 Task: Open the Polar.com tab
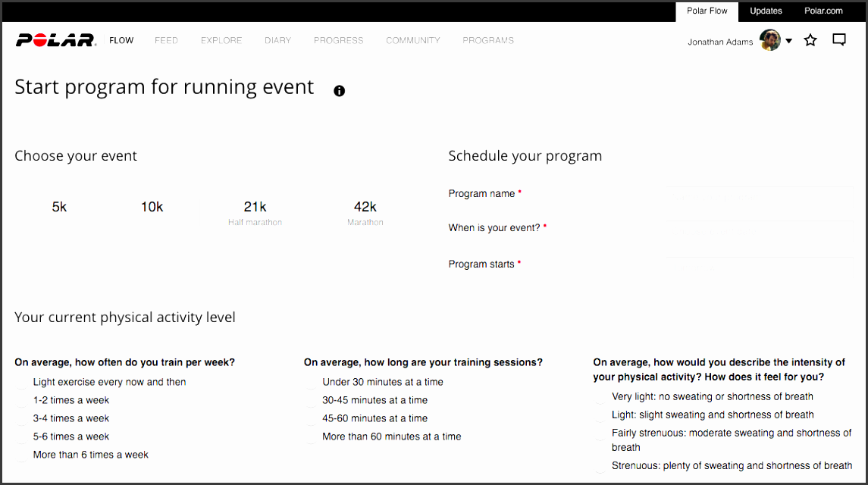[x=823, y=11]
